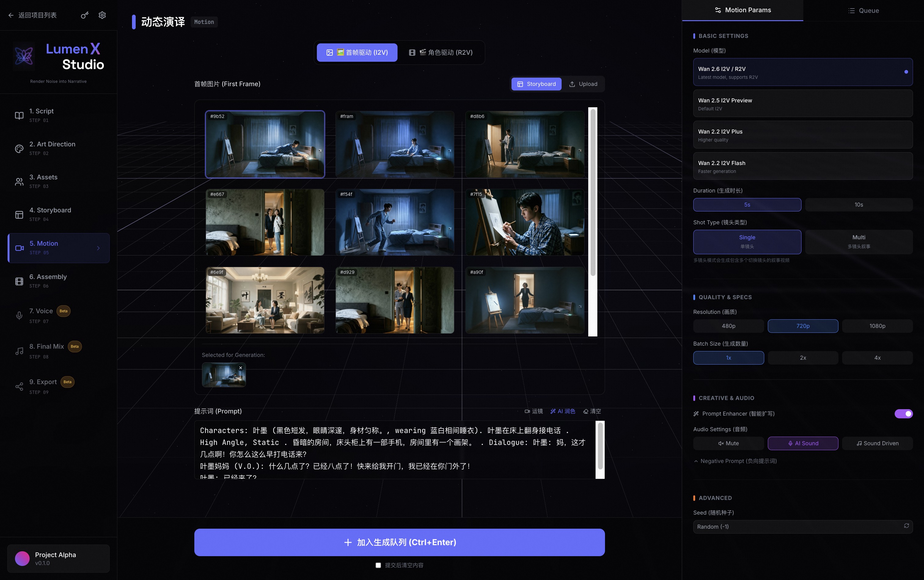924x580 pixels.
Task: Click the microphone icon for Voice step
Action: click(x=19, y=315)
